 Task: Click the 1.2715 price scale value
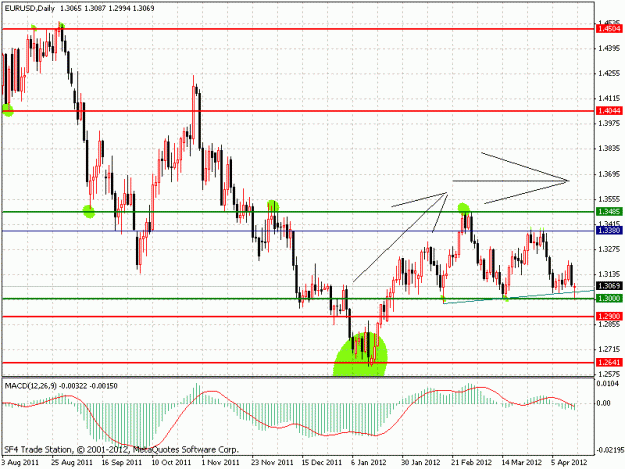pyautogui.click(x=609, y=349)
